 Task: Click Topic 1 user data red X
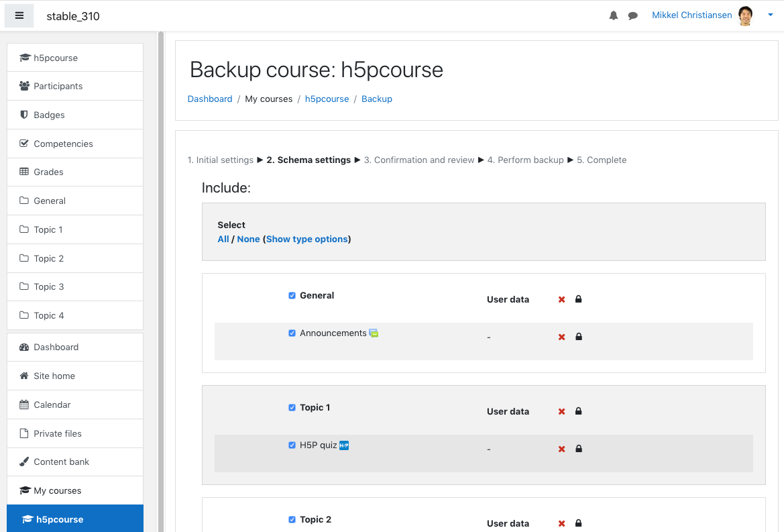click(x=561, y=411)
